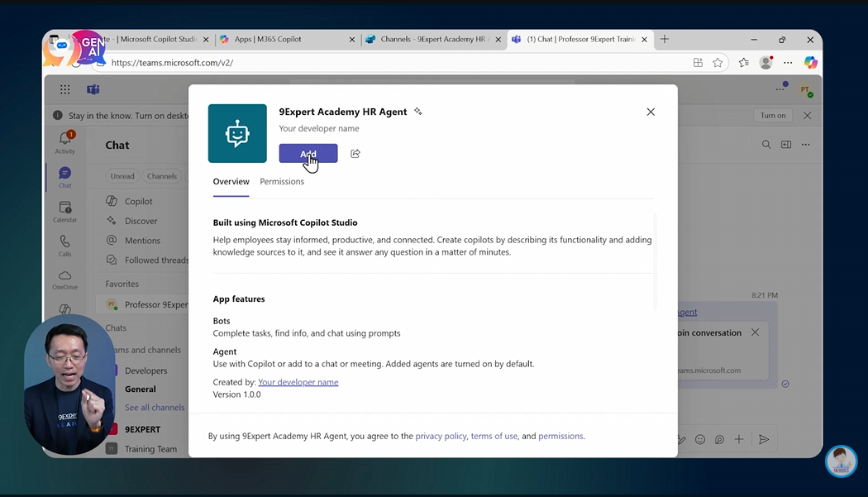This screenshot has height=497, width=868.
Task: Open the Activity feed in Teams sidebar
Action: point(64,141)
